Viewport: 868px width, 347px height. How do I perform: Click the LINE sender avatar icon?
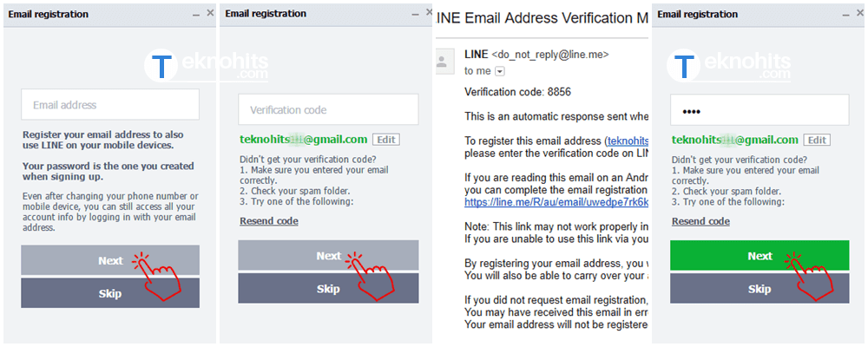pyautogui.click(x=442, y=61)
